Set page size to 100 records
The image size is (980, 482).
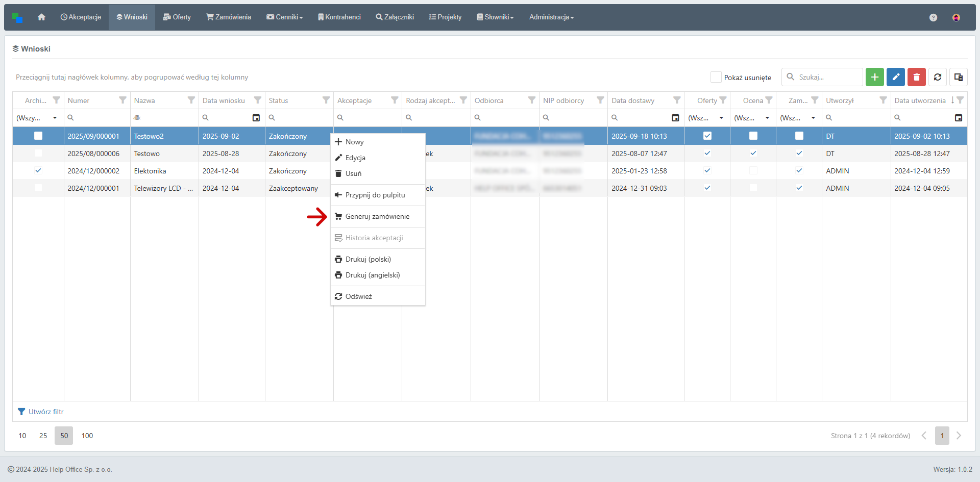[87, 436]
